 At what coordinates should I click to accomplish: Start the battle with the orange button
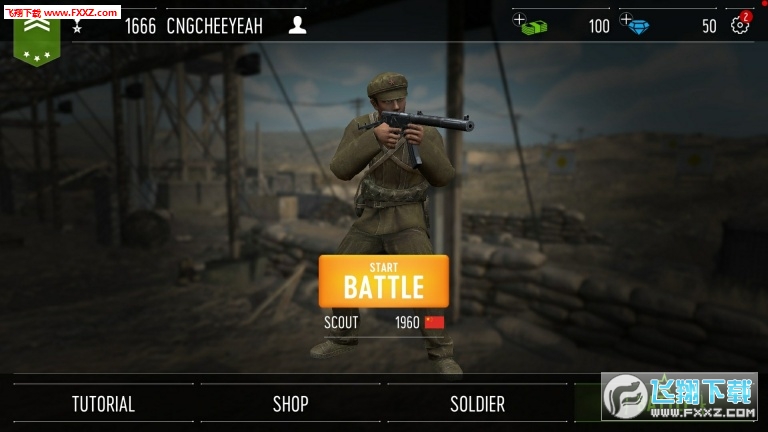click(x=384, y=281)
